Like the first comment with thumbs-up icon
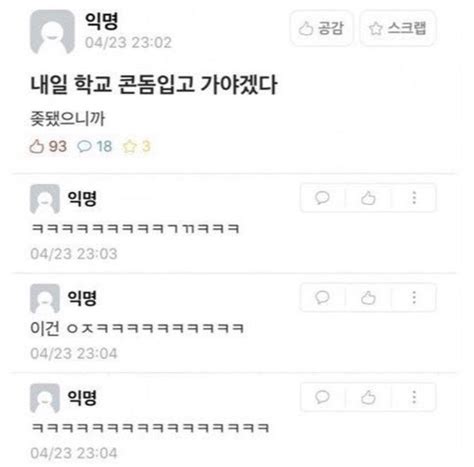The height and width of the screenshot is (467, 474). tap(368, 198)
